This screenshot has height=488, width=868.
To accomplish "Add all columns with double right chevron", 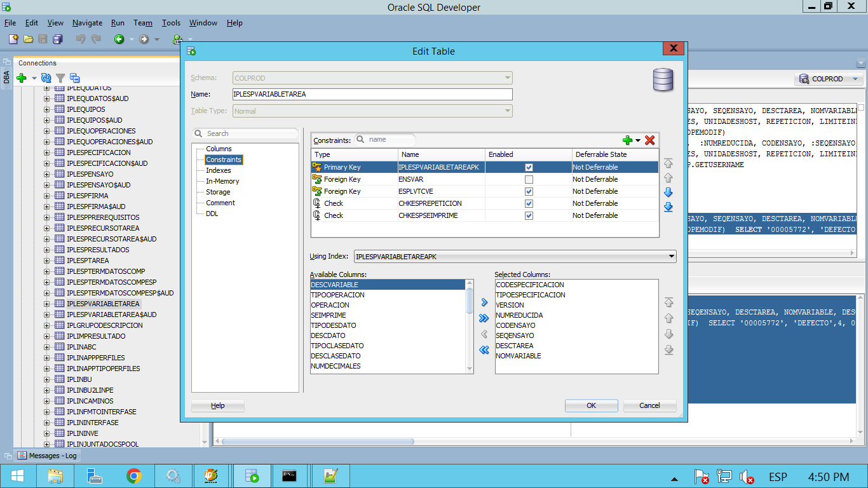I will (484, 318).
